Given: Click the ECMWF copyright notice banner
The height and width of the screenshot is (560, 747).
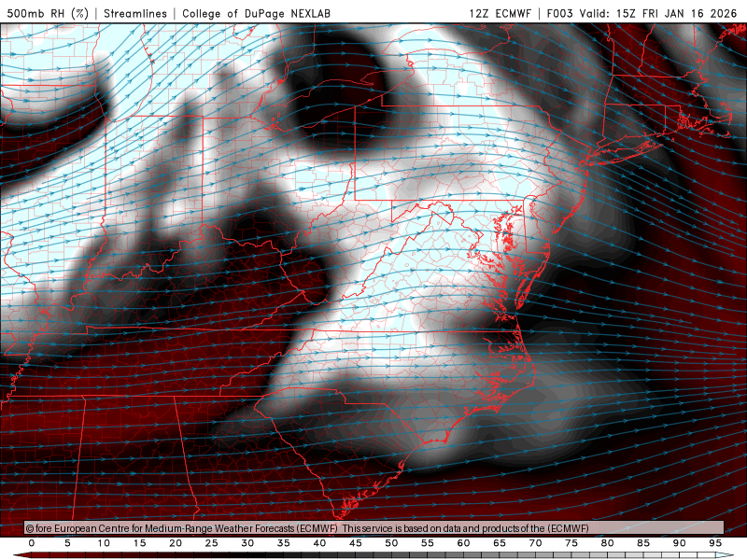Looking at the screenshot, I should (374, 528).
